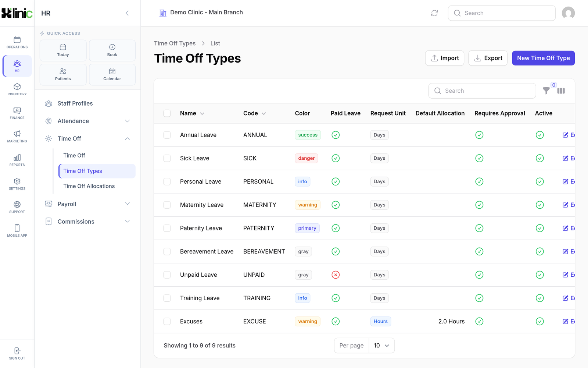Viewport: 588px width, 368px height.
Task: Sort the table by the Code column
Action: [254, 113]
